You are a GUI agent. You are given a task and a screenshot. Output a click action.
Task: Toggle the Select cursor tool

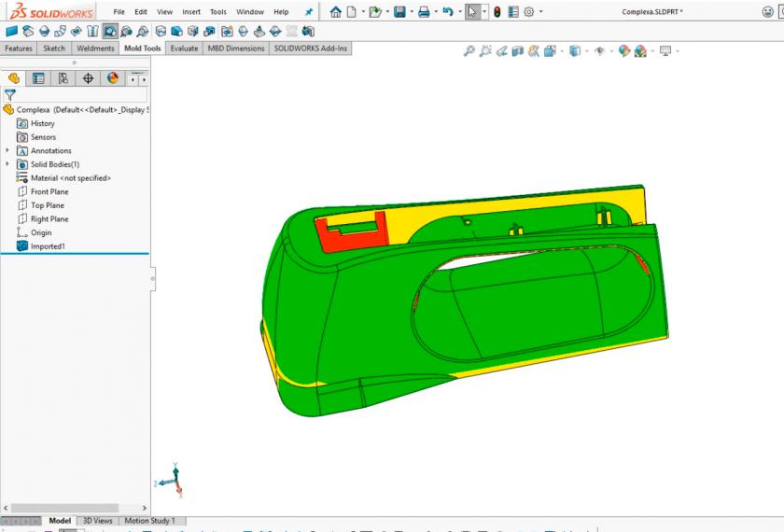pos(473,12)
